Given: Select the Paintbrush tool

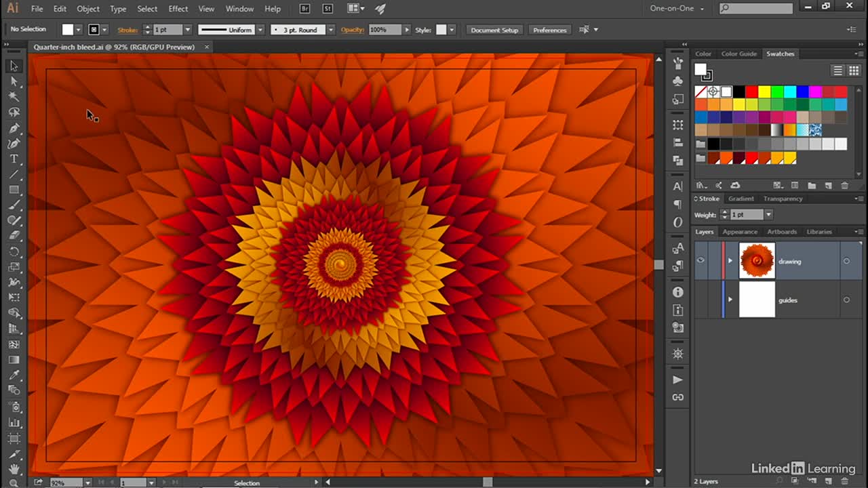Looking at the screenshot, I should 14,205.
